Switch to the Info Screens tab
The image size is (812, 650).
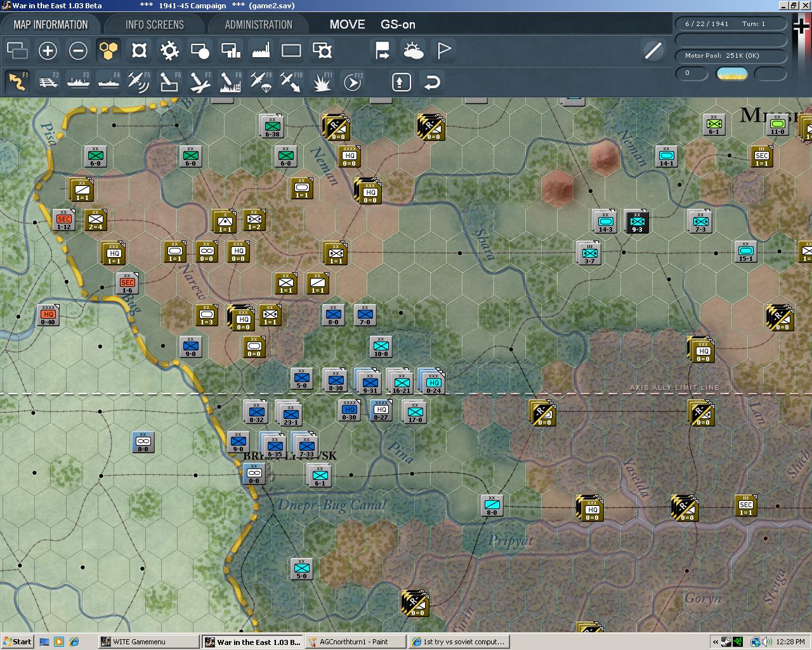pos(155,25)
